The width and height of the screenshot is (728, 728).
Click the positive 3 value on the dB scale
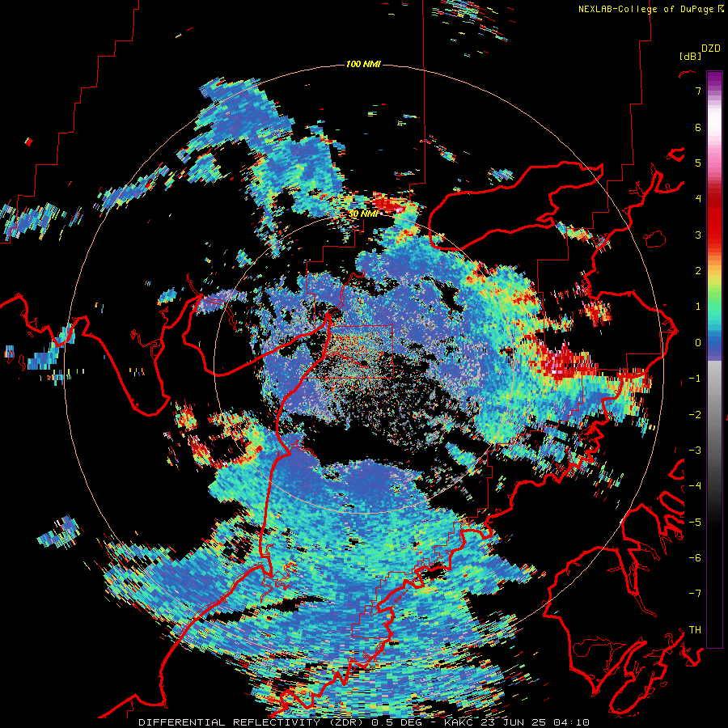pyautogui.click(x=698, y=235)
